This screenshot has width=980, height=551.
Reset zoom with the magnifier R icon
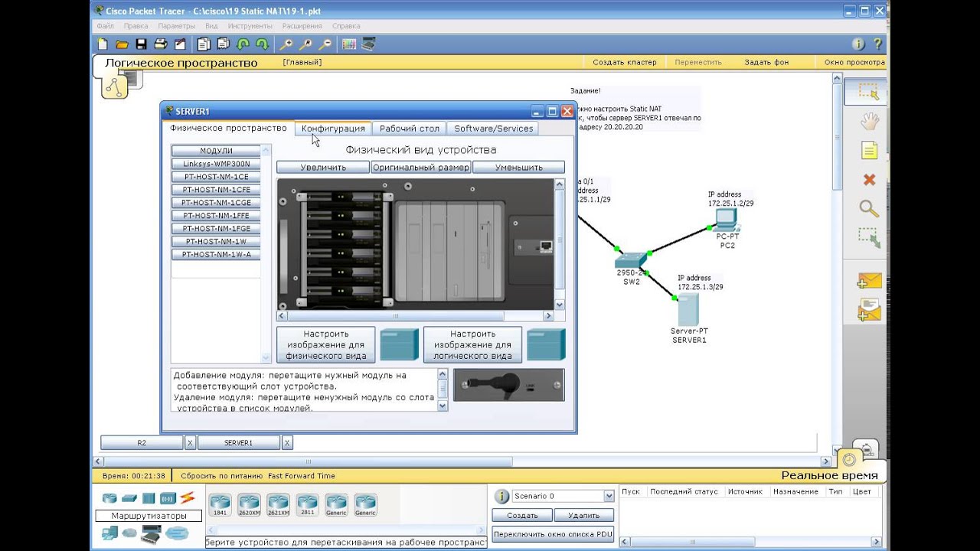point(305,44)
